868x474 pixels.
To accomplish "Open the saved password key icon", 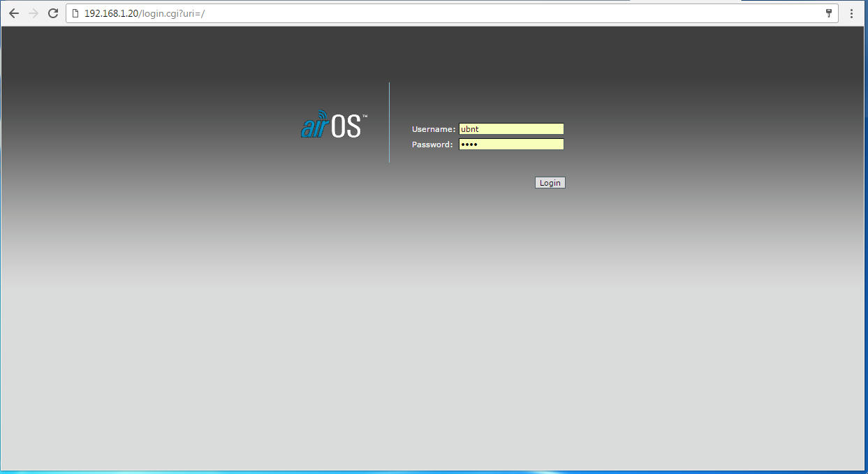I will (x=829, y=13).
